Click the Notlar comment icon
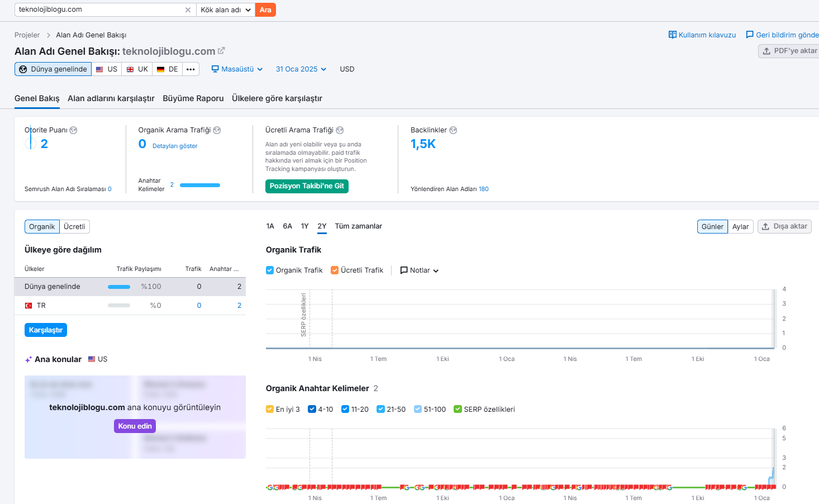Image resolution: width=819 pixels, height=504 pixels. 404,270
